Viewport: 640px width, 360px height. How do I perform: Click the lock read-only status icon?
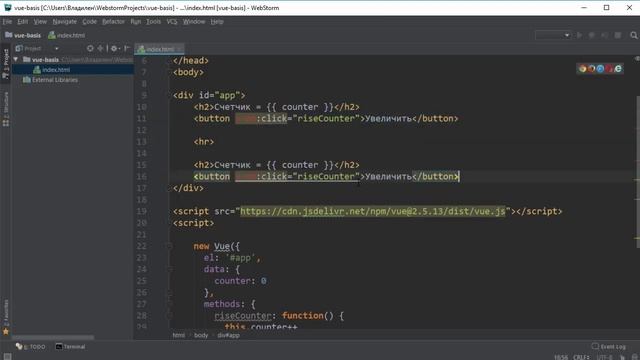[622, 357]
